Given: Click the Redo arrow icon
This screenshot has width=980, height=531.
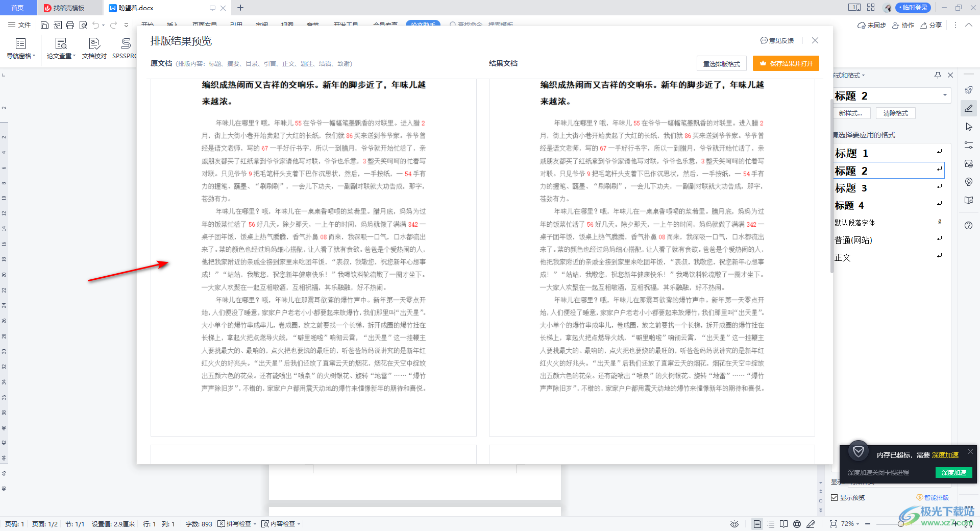Looking at the screenshot, I should coord(113,25).
